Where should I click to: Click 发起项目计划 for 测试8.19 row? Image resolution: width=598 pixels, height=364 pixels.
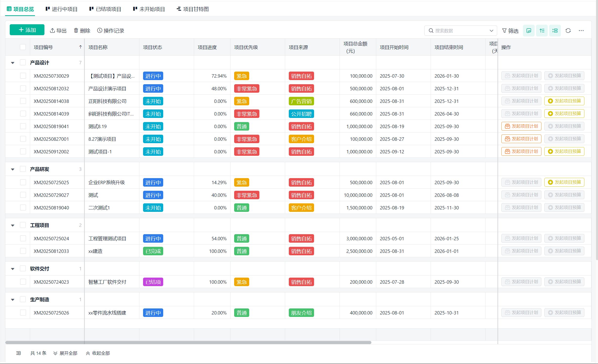521,126
